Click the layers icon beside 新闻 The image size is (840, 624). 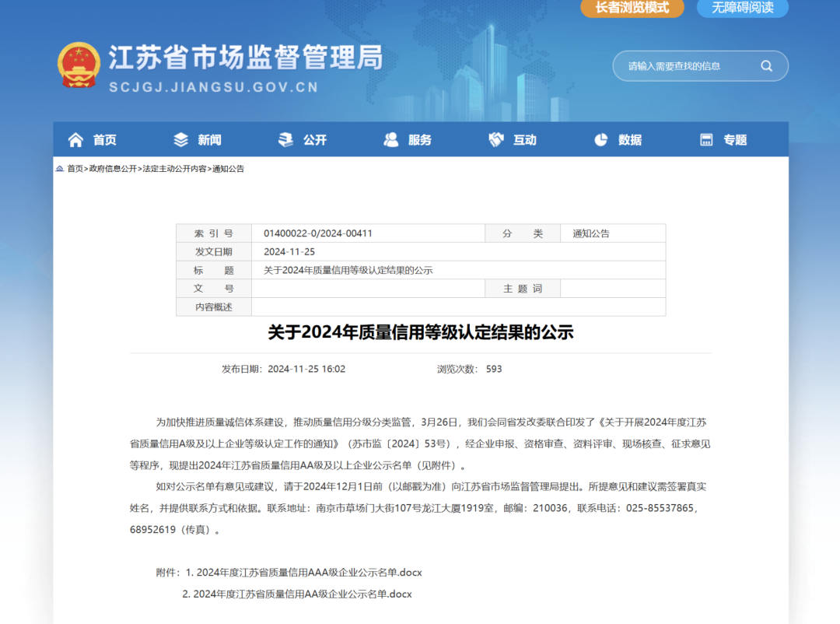[x=181, y=140]
